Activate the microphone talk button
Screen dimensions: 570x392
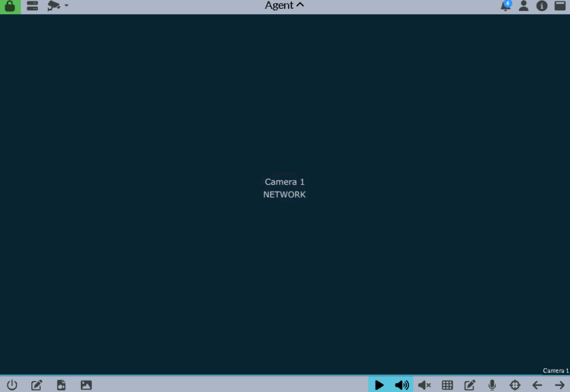click(x=492, y=385)
